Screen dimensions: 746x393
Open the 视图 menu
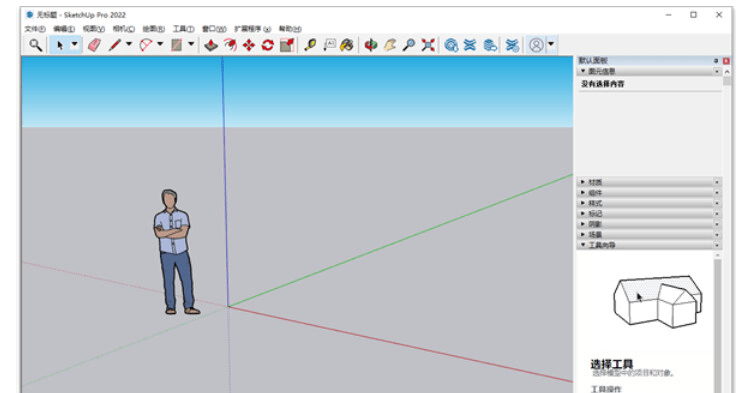(93, 29)
